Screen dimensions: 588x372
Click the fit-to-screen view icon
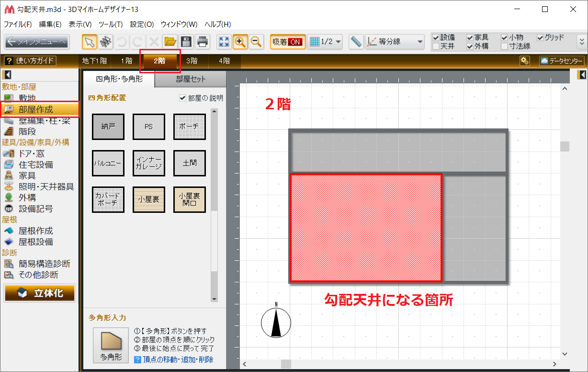click(224, 42)
